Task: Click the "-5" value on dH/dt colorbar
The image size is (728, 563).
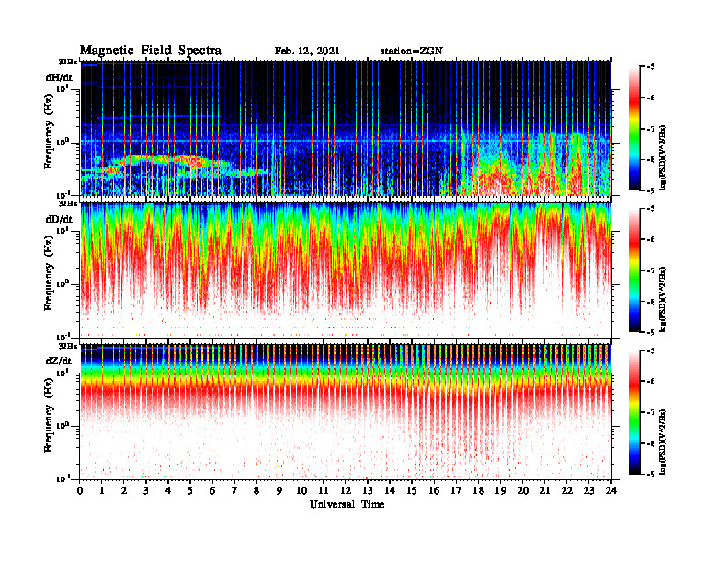Action: (x=651, y=67)
